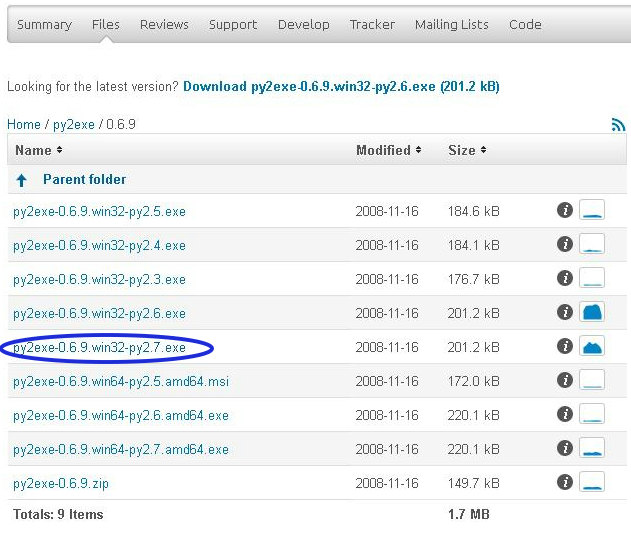Open info for py2exe-0.6.9.win32-py2.4.exe
Viewport: 631px width, 544px height.
(x=565, y=244)
